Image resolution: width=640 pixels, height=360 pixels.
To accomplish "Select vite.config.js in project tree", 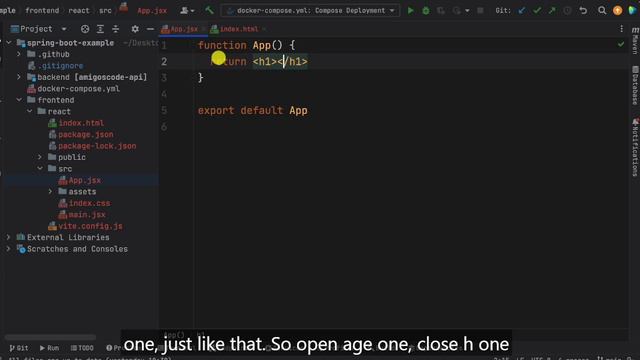I will coord(91,225).
